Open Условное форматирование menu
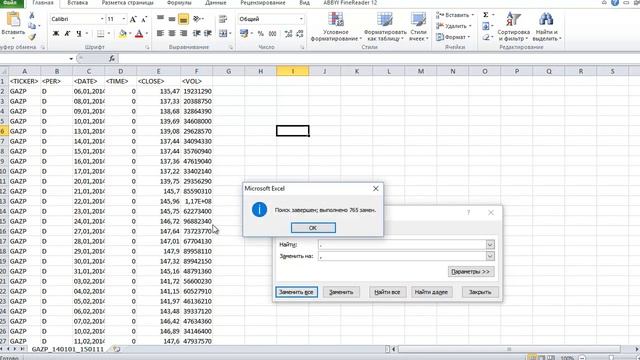This screenshot has width=640, height=360. [x=336, y=27]
